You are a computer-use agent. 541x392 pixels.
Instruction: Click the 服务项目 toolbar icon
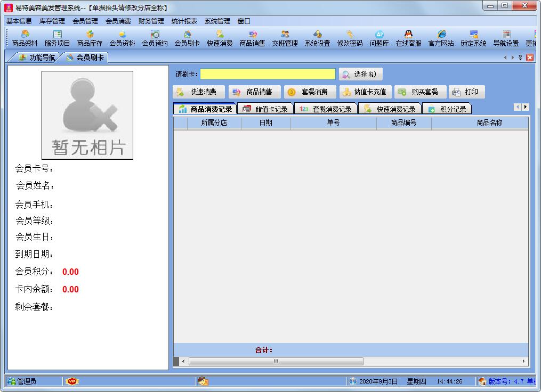coord(57,38)
